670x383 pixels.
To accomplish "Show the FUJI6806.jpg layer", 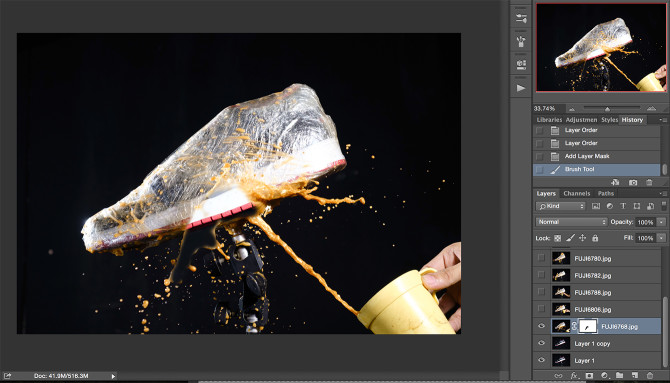I will coord(541,309).
